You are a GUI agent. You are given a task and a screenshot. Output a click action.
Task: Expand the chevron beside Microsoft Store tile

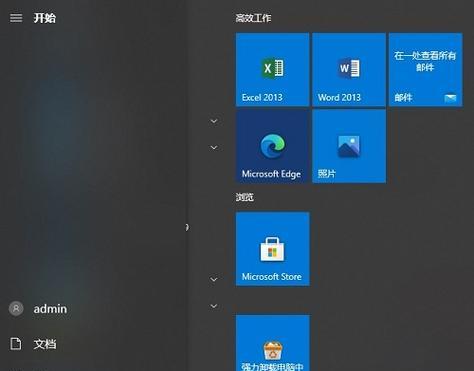(x=214, y=279)
